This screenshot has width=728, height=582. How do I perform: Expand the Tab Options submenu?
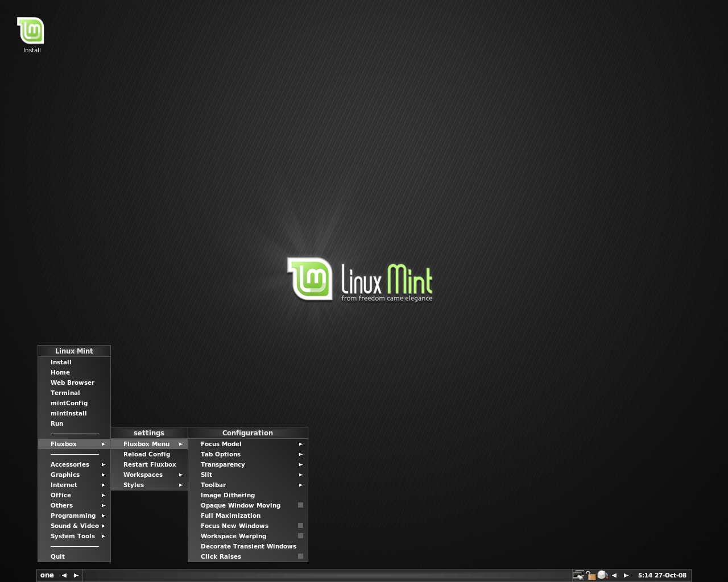click(x=248, y=454)
